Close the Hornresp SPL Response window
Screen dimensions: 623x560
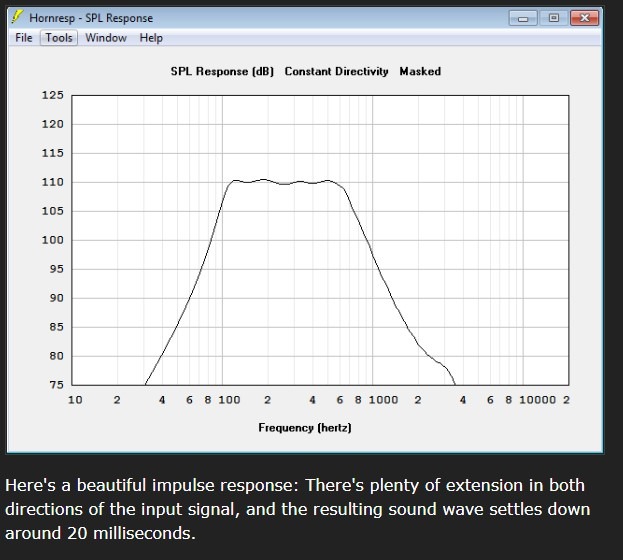point(584,18)
